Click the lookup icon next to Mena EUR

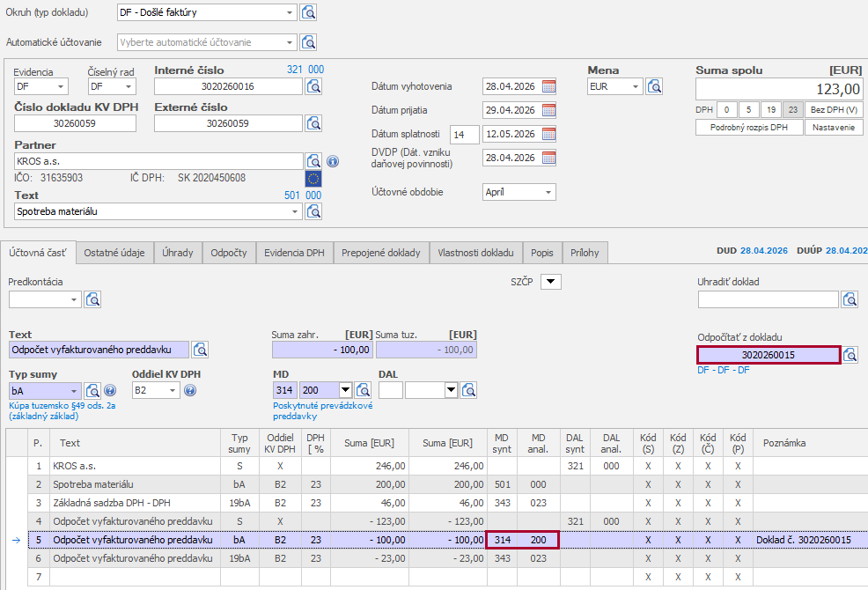(654, 86)
